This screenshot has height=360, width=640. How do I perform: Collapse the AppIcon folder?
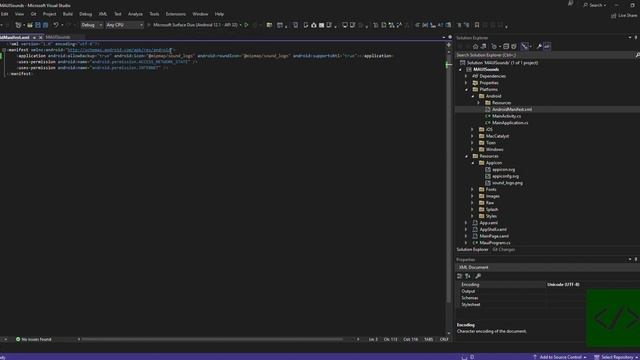(473, 163)
